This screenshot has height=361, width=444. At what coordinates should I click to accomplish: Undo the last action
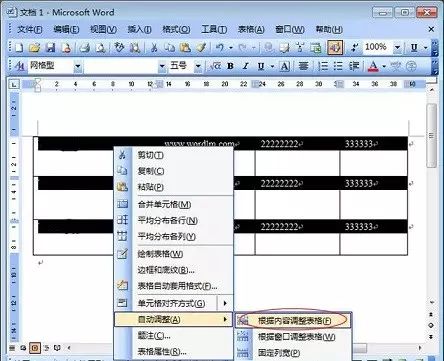[220, 48]
